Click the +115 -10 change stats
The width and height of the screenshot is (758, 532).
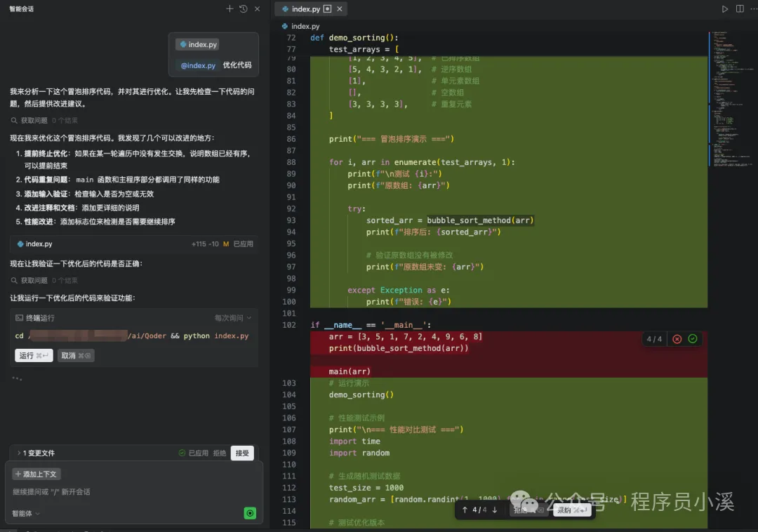pos(205,244)
